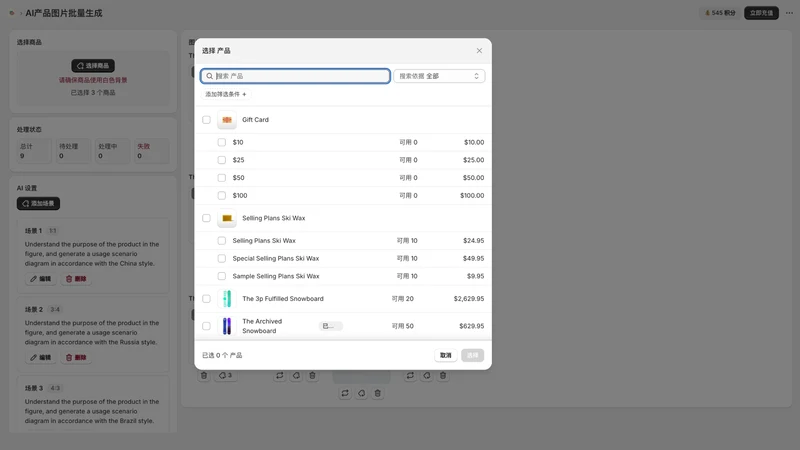Click the 已… status badge on The Archived Snowboard
800x450 pixels.
(x=331, y=326)
